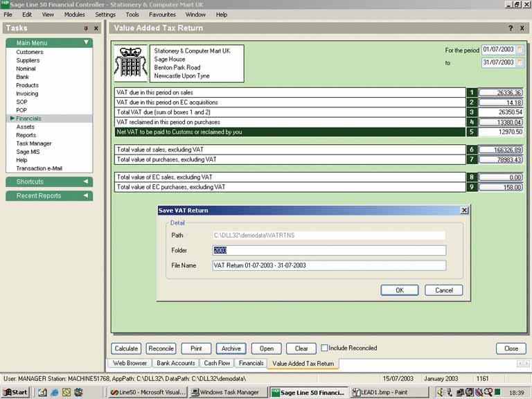The height and width of the screenshot is (399, 532).
Task: Open the Window menu
Action: tap(195, 15)
